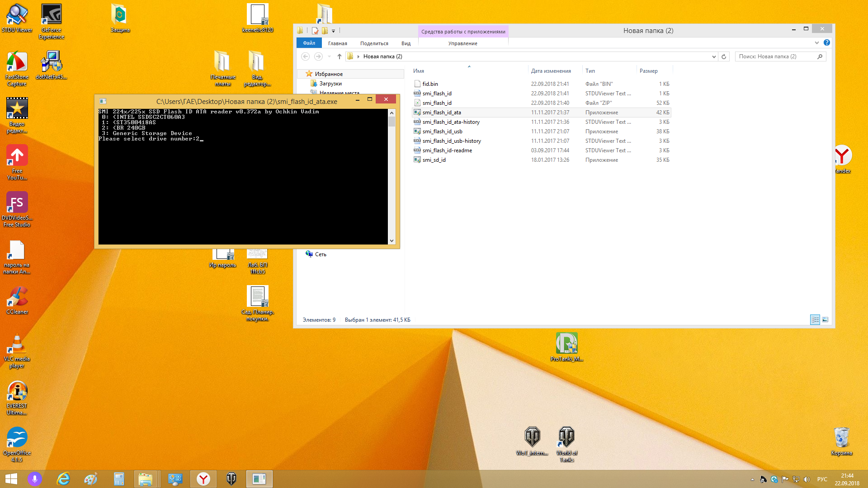Switch to details view mode
Viewport: 868px width, 488px height.
815,320
